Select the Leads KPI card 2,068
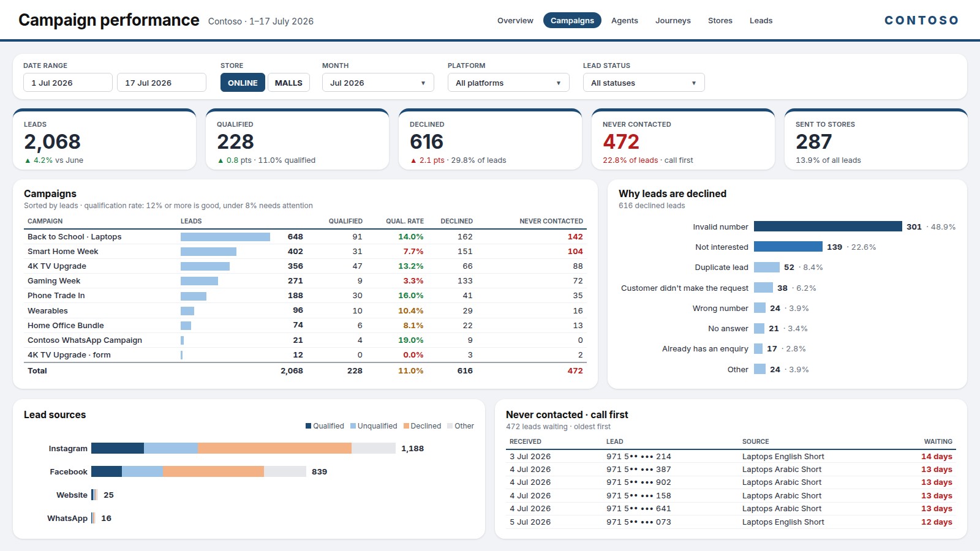Image resolution: width=980 pixels, height=551 pixels. [x=105, y=140]
